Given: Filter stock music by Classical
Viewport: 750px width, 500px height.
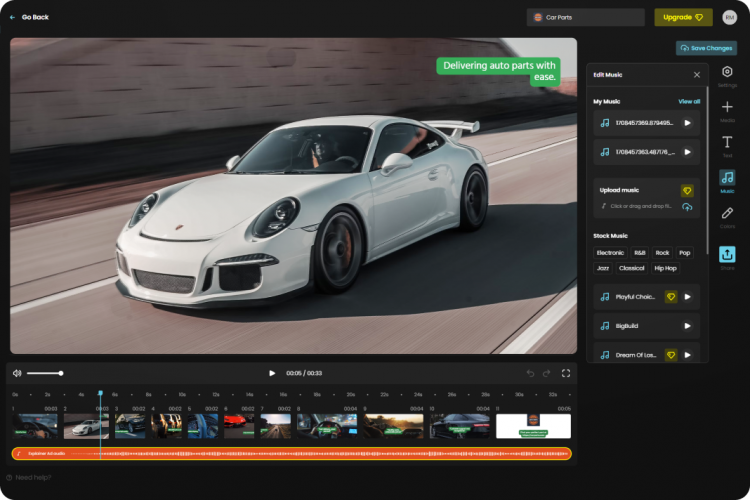Looking at the screenshot, I should point(631,268).
